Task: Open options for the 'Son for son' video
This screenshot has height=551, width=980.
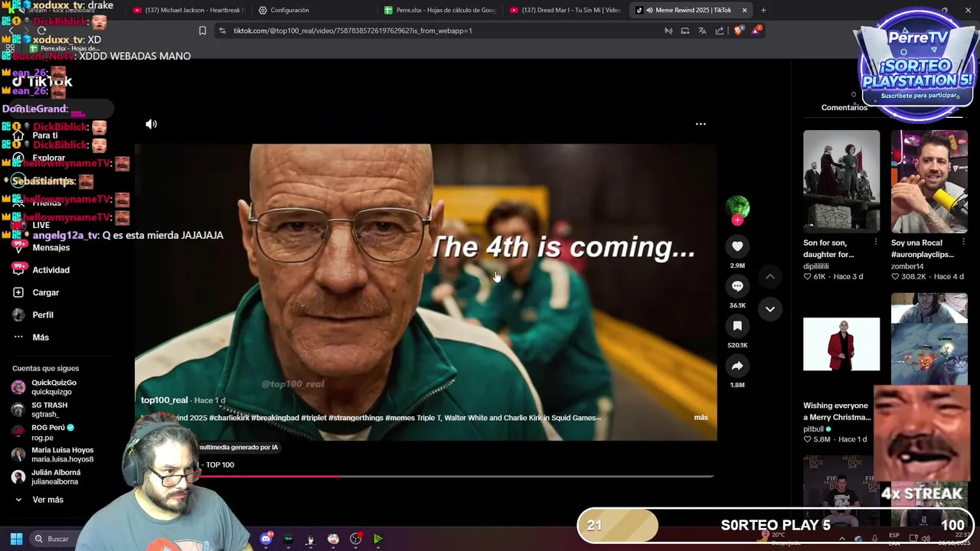Action: 876,243
